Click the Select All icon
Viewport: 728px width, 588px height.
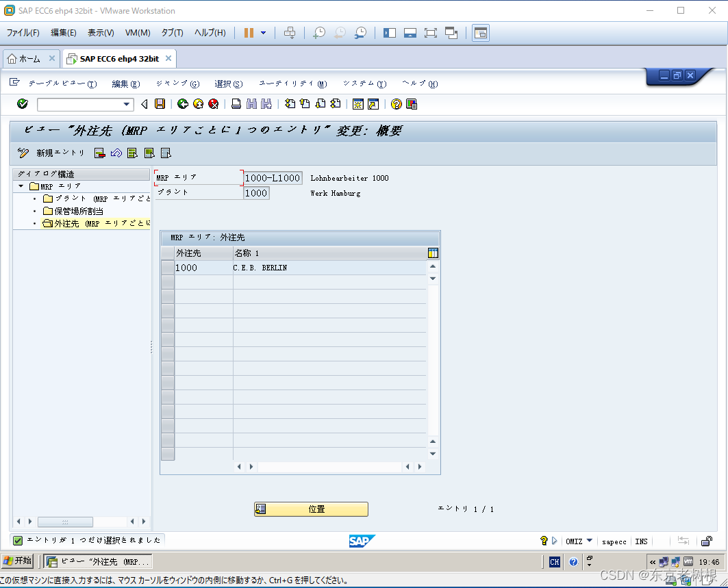[133, 153]
